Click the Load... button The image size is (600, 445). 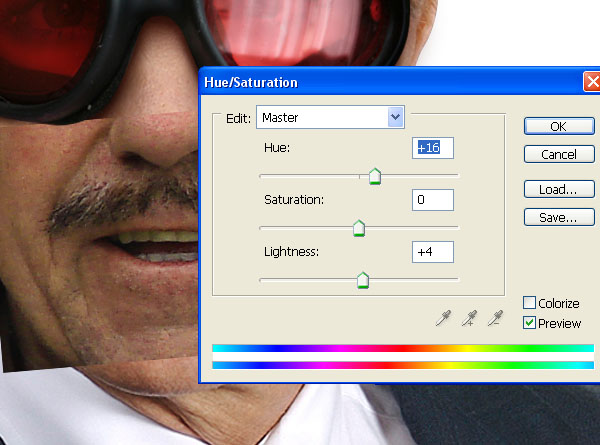(559, 189)
